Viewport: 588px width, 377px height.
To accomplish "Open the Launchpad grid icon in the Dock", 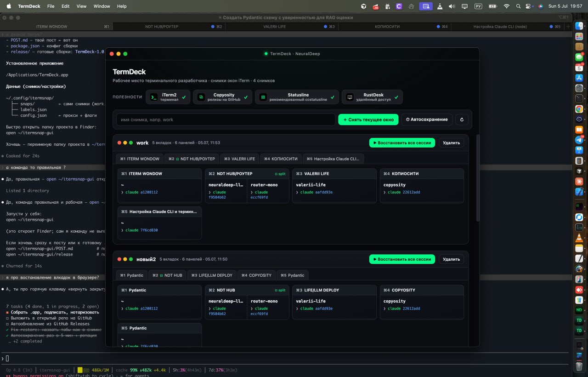I will tap(579, 36).
